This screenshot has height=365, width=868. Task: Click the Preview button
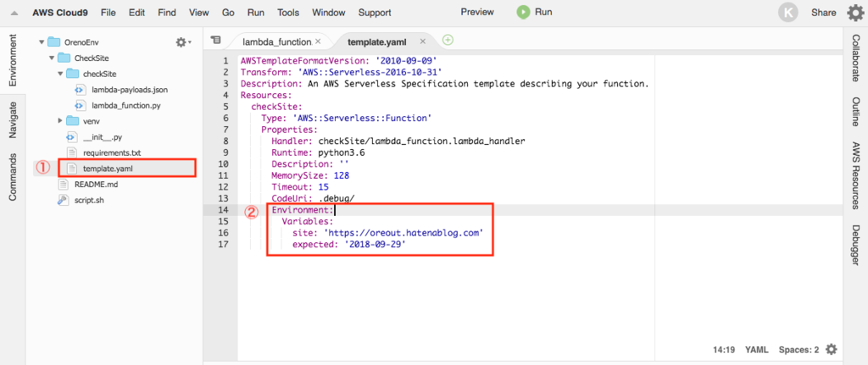tap(477, 12)
